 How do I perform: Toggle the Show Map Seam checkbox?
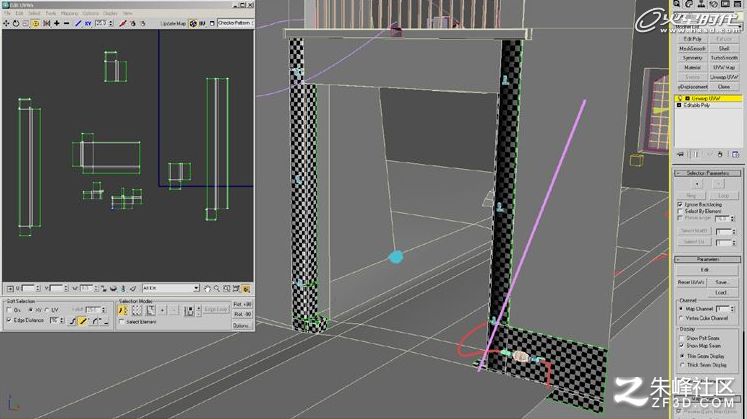tap(682, 346)
